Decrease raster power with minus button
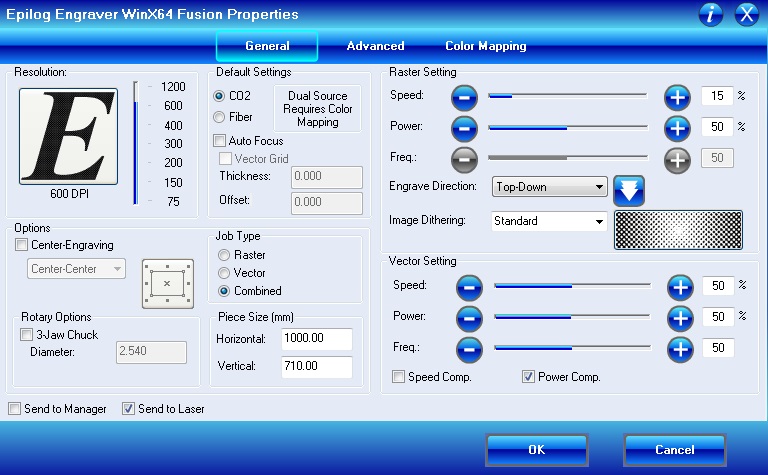The image size is (768, 475). (464, 128)
